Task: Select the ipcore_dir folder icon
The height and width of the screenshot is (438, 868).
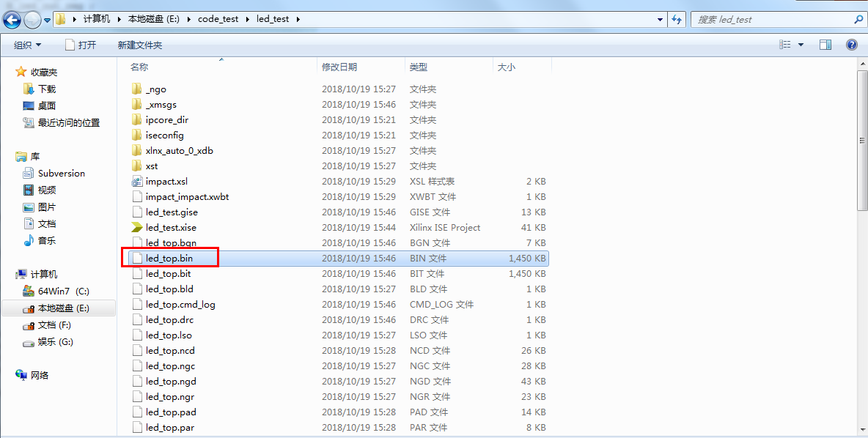Action: (137, 119)
